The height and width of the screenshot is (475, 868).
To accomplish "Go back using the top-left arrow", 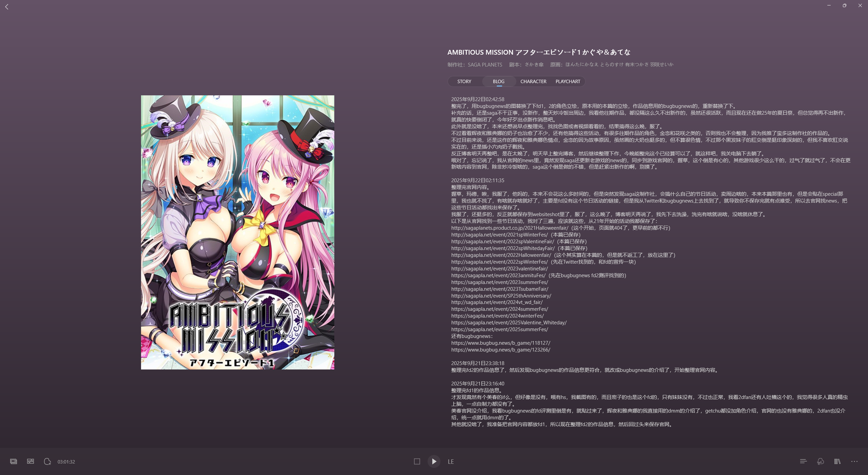I will [x=7, y=7].
